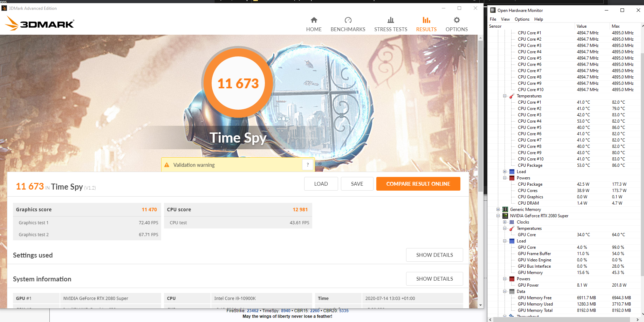Image resolution: width=644 pixels, height=322 pixels.
Task: Click the Validation warning triangle icon
Action: pos(167,165)
